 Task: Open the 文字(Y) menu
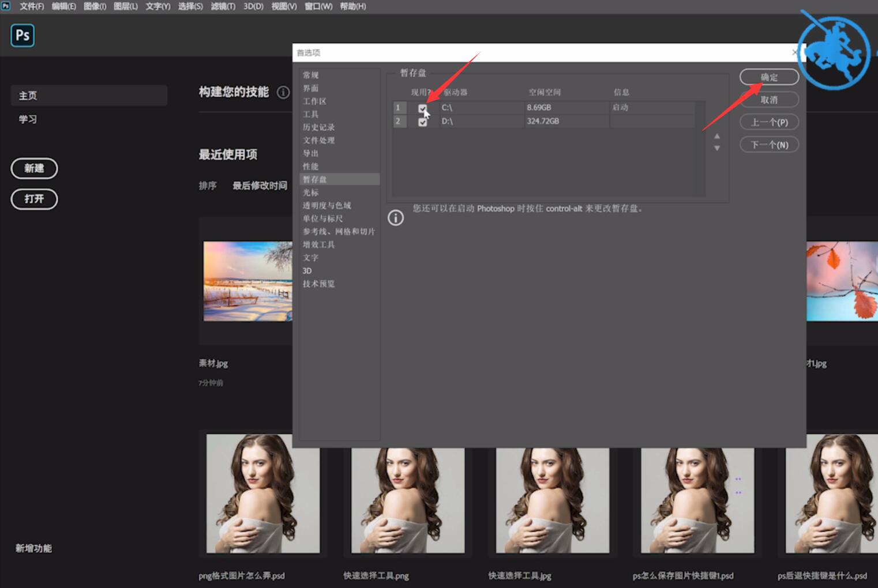click(157, 6)
